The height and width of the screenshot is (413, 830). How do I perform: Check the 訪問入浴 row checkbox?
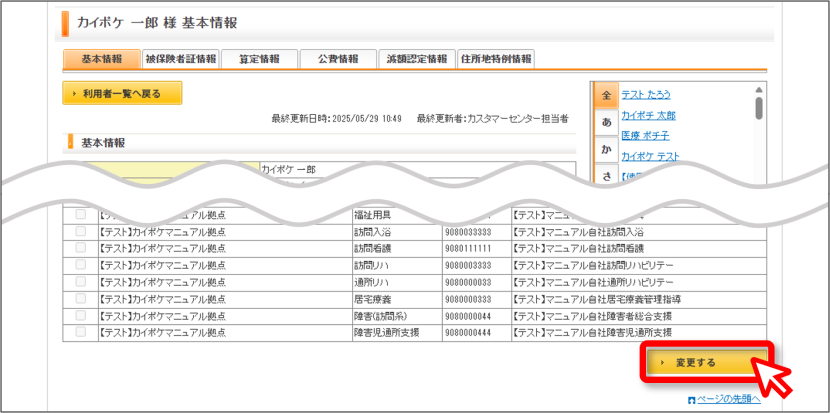tap(80, 231)
